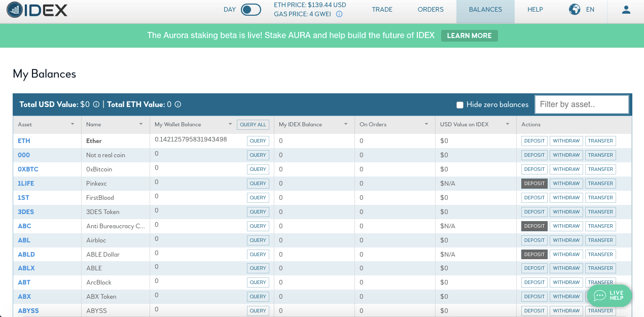Open the 0XBTC asset link
The width and height of the screenshot is (644, 317).
tap(28, 169)
